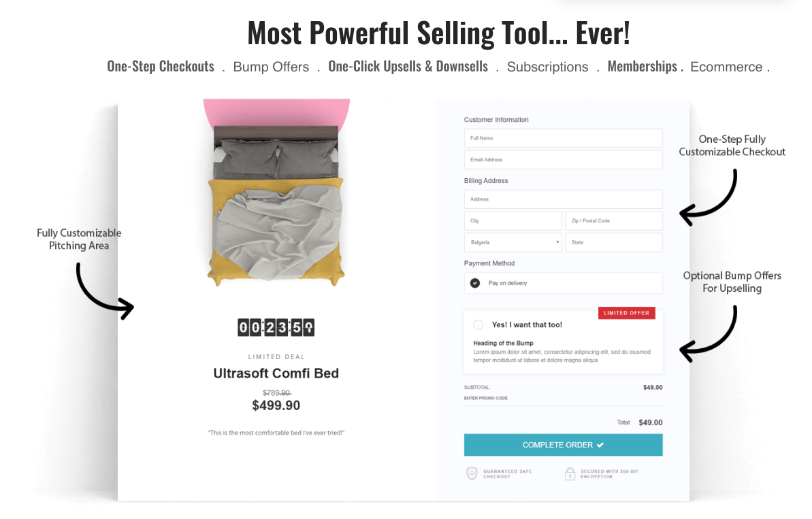Click the countdown timer digits
Image resolution: width=812 pixels, height=519 pixels.
(276, 328)
